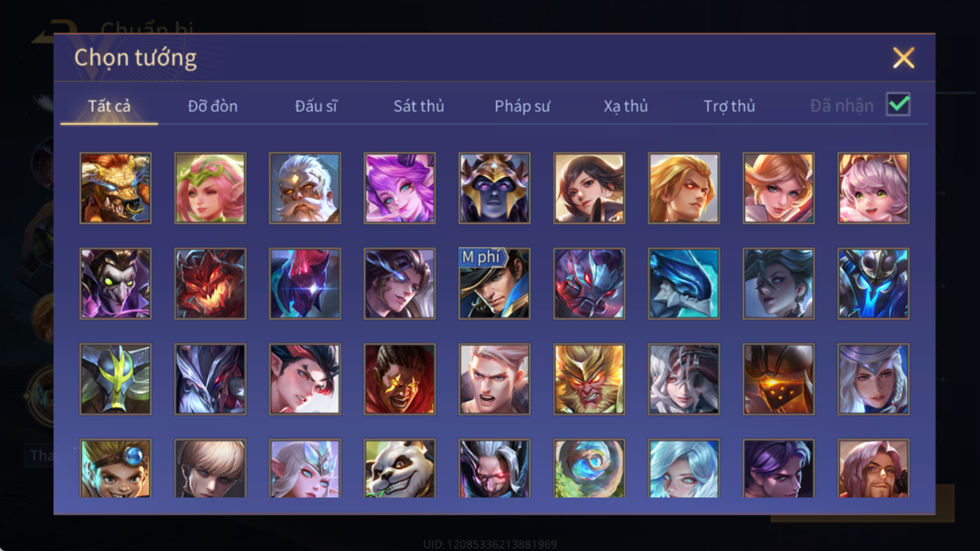
Task: Switch to the "Trợ thủ" tab
Action: pyautogui.click(x=729, y=106)
